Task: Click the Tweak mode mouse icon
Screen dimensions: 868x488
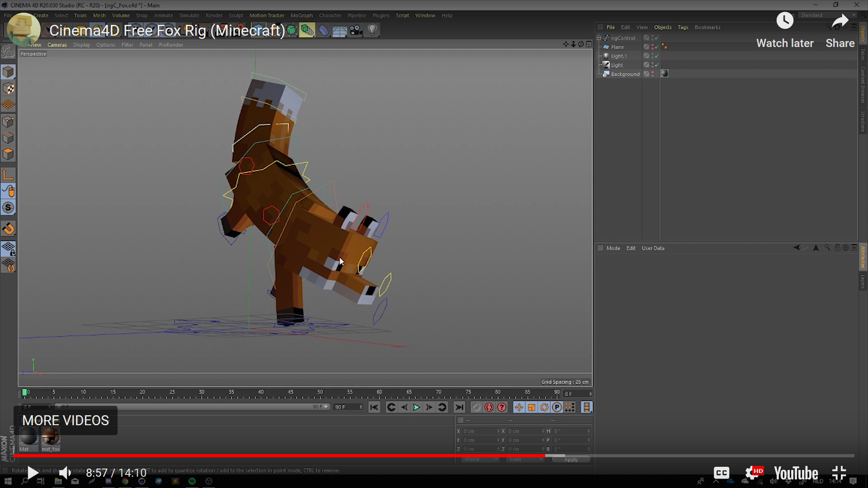Action: [8, 191]
